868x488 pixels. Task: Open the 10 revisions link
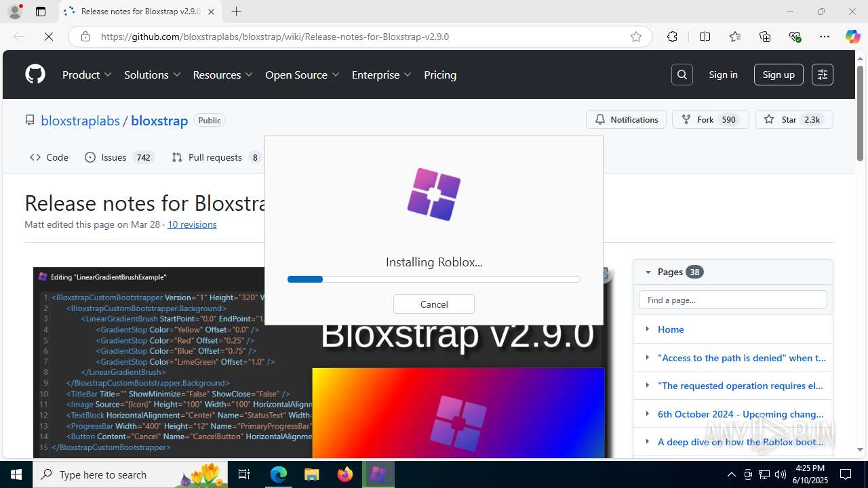pyautogui.click(x=192, y=224)
